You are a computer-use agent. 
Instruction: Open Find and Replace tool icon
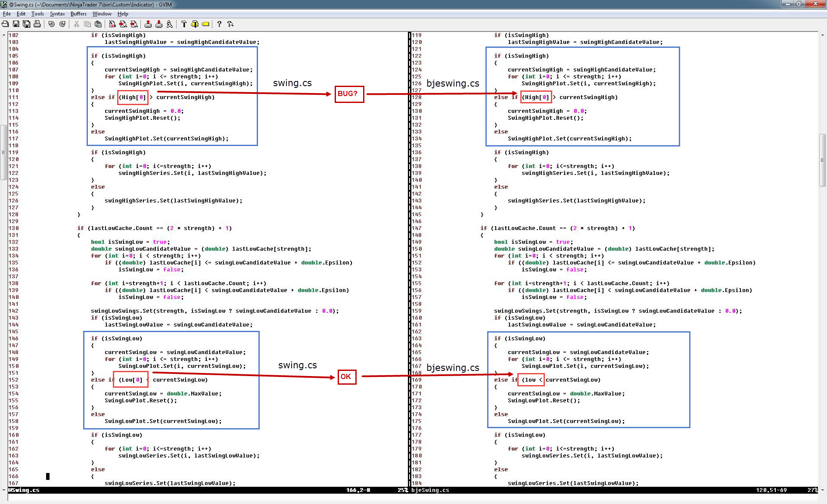click(x=112, y=24)
